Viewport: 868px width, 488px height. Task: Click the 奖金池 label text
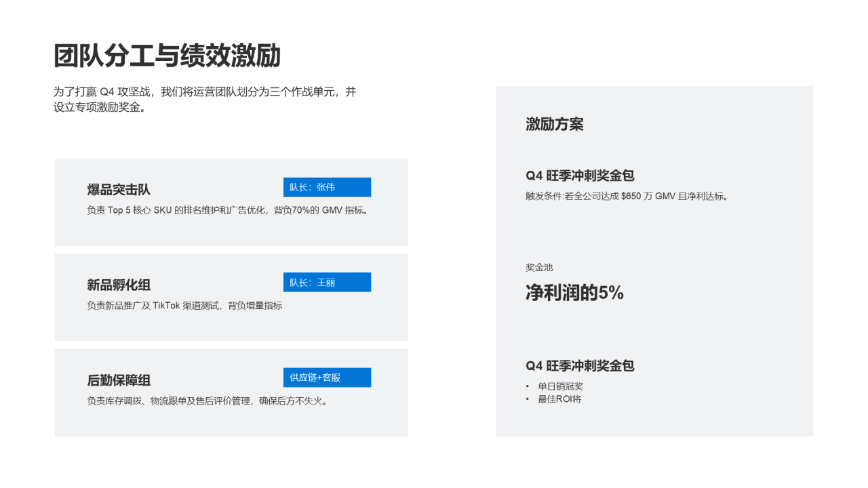point(538,268)
